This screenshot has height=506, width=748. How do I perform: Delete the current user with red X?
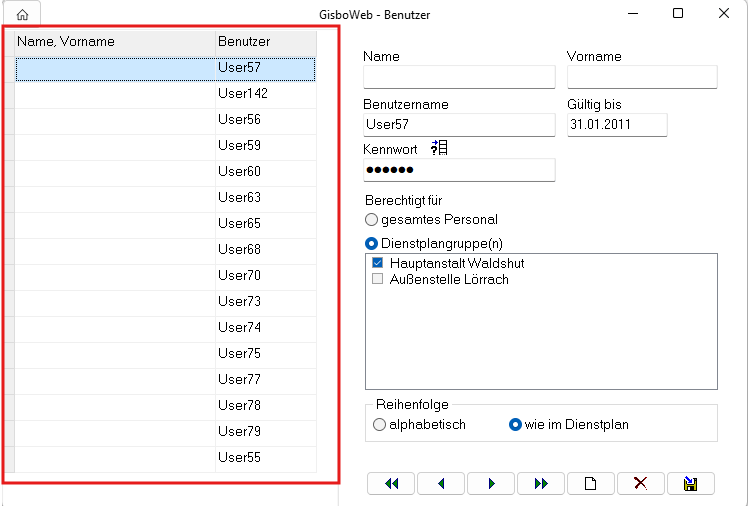click(x=641, y=484)
